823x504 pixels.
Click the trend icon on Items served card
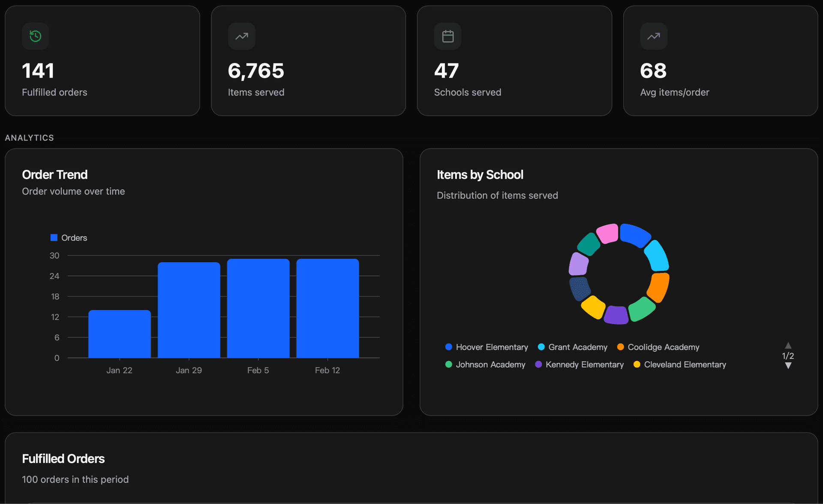pyautogui.click(x=241, y=36)
